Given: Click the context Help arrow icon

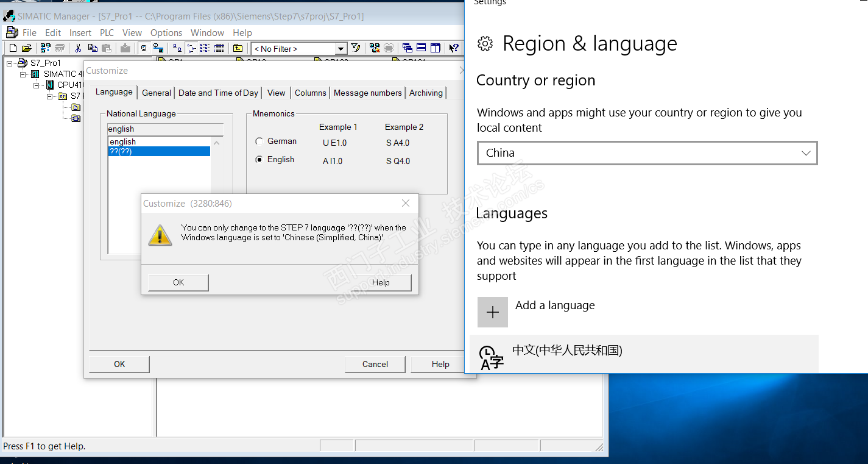Looking at the screenshot, I should (454, 48).
